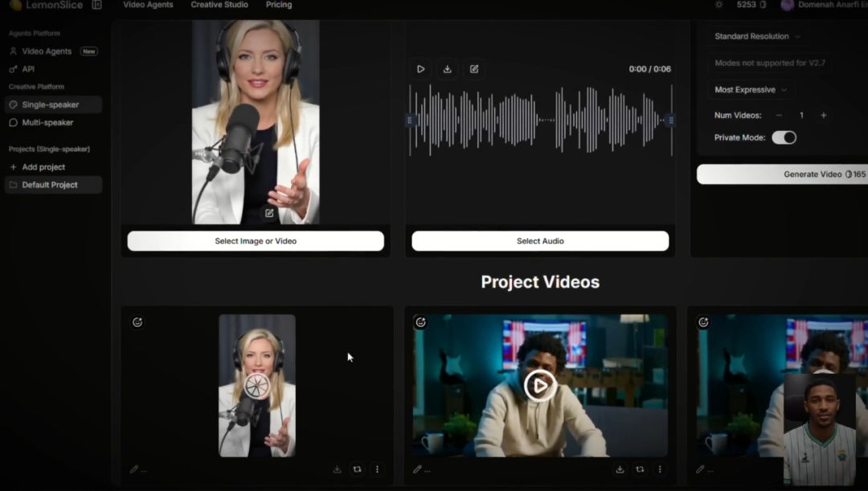Edit the audio with the pencil icon
Image resolution: width=868 pixels, height=491 pixels.
coord(474,69)
